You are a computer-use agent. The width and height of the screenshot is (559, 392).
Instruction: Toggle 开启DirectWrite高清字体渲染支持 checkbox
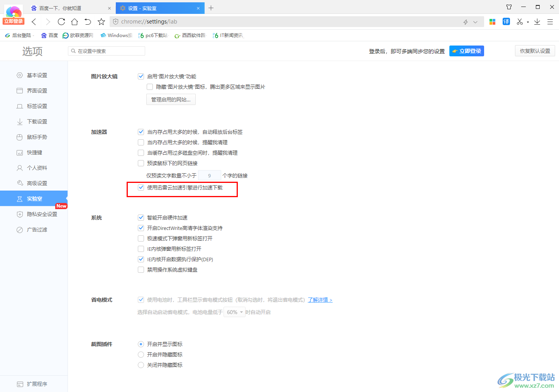coord(141,228)
